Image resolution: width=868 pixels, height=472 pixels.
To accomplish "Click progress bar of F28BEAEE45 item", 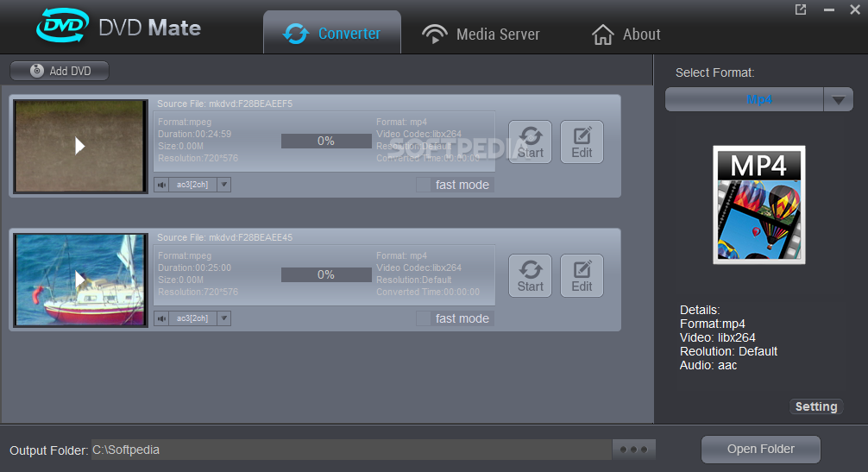I will (326, 275).
